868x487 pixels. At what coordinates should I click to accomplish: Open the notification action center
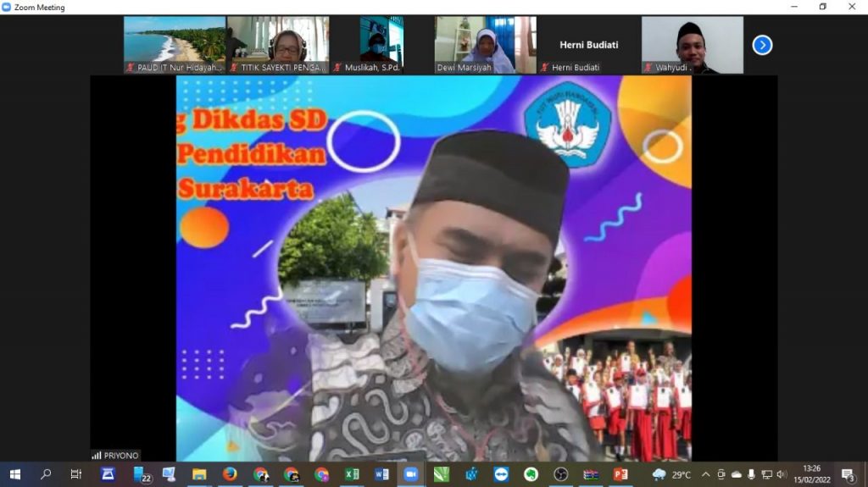848,474
